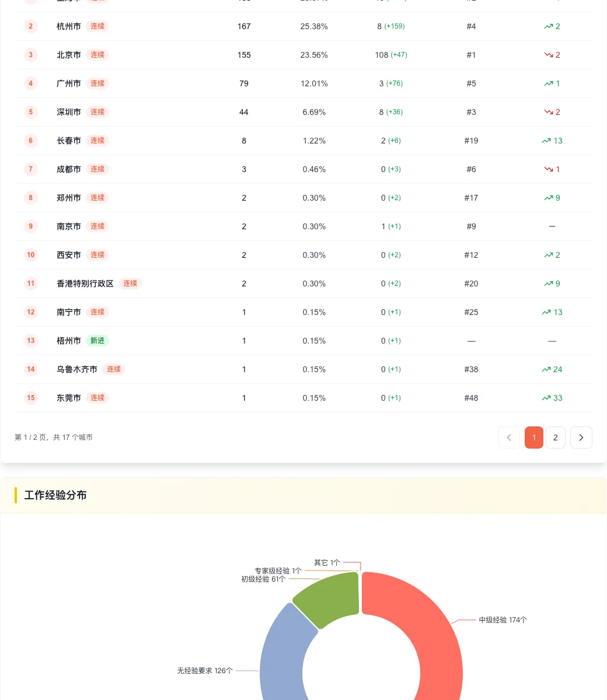Click the left pagination chevron

[x=509, y=437]
